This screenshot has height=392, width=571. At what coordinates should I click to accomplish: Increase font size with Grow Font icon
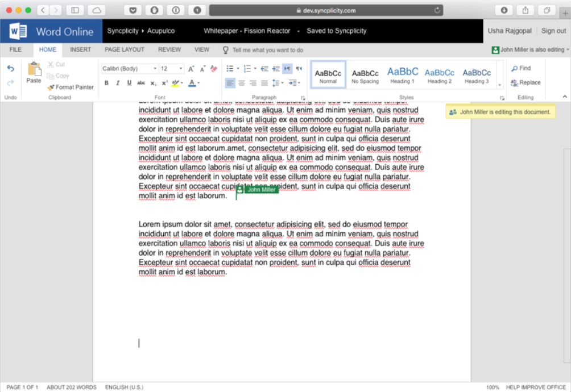tap(191, 68)
